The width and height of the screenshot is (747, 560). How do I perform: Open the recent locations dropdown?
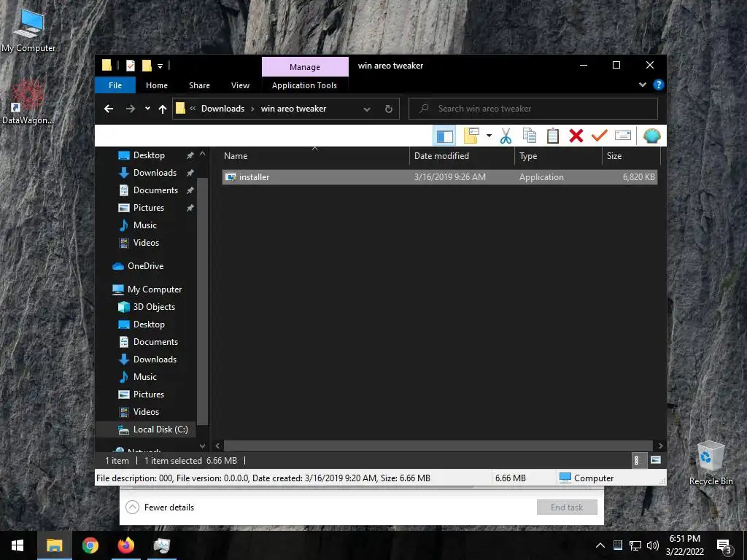pyautogui.click(x=147, y=109)
